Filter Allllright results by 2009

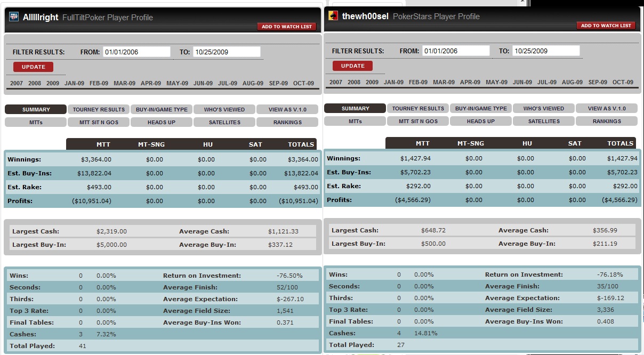tap(53, 83)
